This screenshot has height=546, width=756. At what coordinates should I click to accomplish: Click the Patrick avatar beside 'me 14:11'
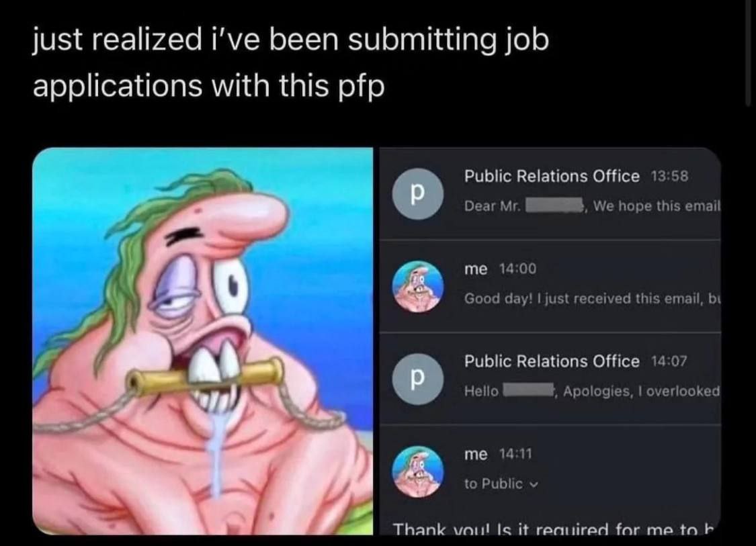pyautogui.click(x=417, y=471)
